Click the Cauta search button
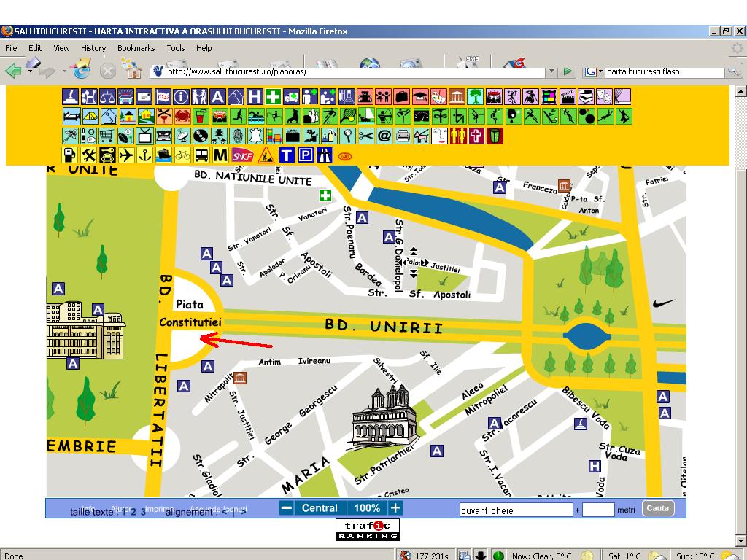This screenshot has height=560, width=747. pos(657,508)
